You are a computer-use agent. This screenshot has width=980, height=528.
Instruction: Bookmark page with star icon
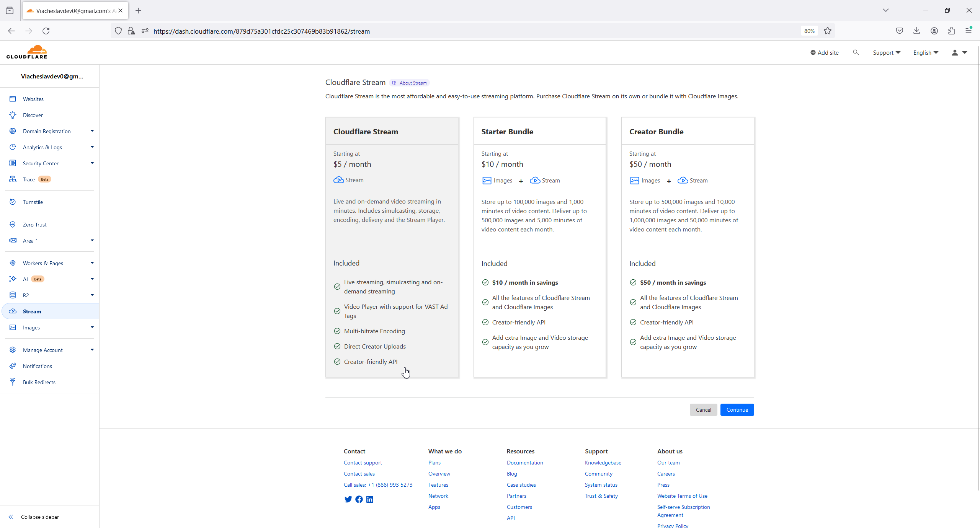[828, 31]
